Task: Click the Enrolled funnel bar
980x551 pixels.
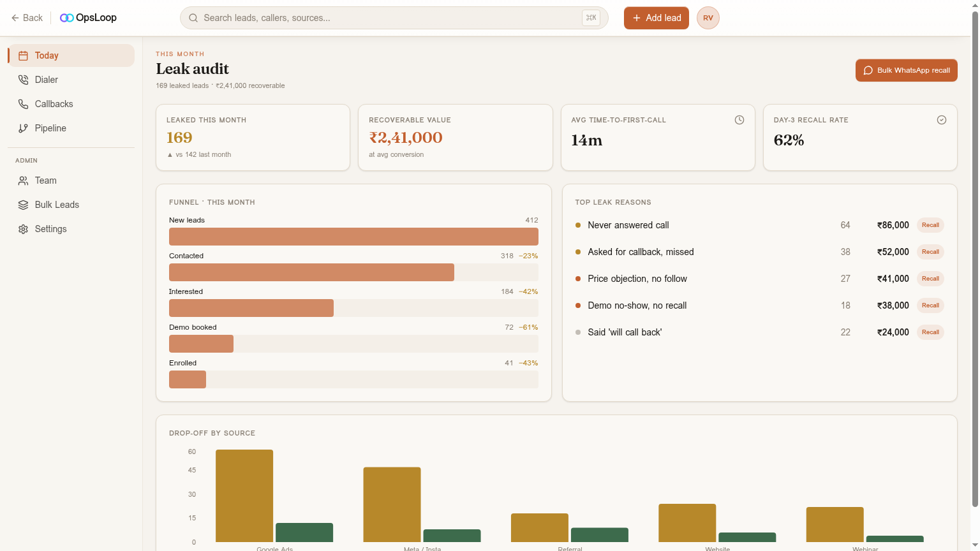Action: [188, 379]
